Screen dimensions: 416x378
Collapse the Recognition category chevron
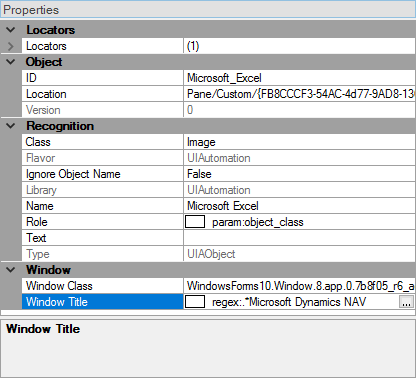pos(11,126)
